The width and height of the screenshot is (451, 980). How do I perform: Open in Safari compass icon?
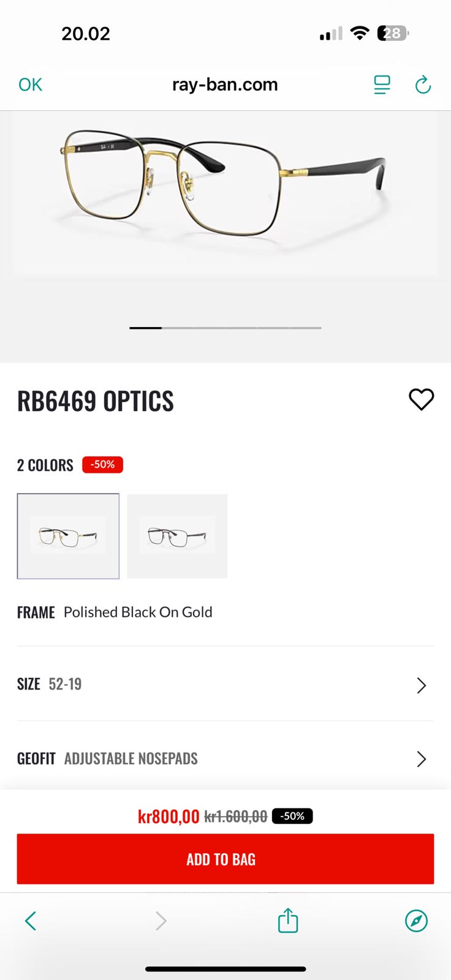416,921
